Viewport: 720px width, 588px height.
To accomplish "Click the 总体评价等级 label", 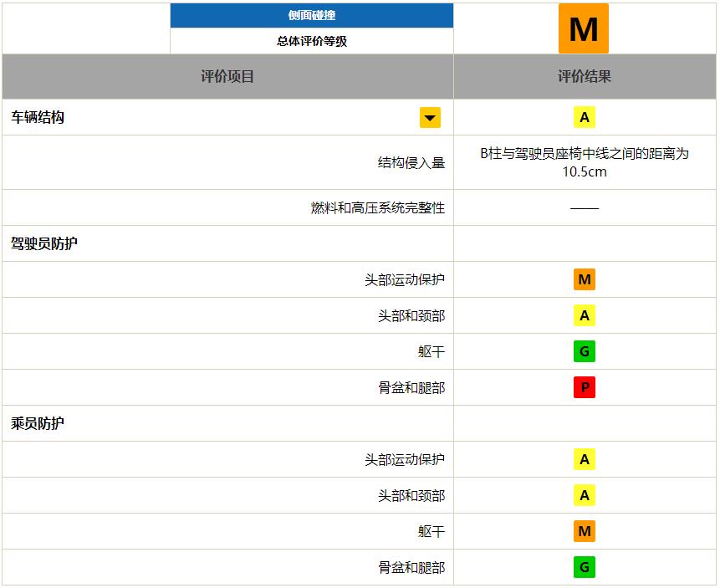I will [312, 41].
